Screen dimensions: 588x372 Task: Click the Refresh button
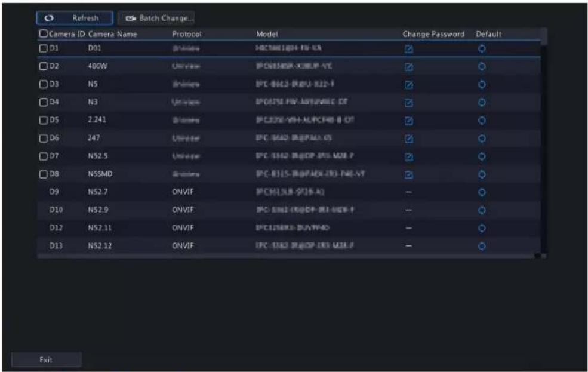(75, 18)
